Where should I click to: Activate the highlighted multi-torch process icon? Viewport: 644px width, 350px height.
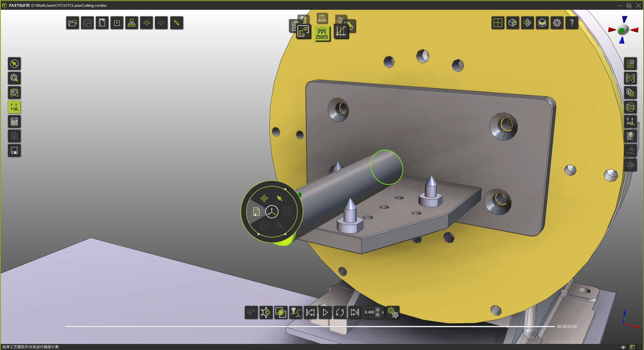(x=322, y=33)
